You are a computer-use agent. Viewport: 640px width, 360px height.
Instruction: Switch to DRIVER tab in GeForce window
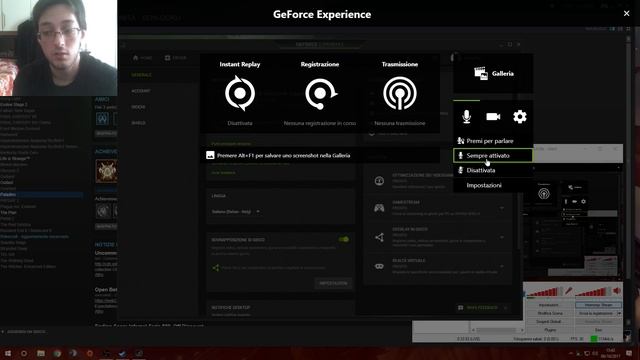coord(176,58)
